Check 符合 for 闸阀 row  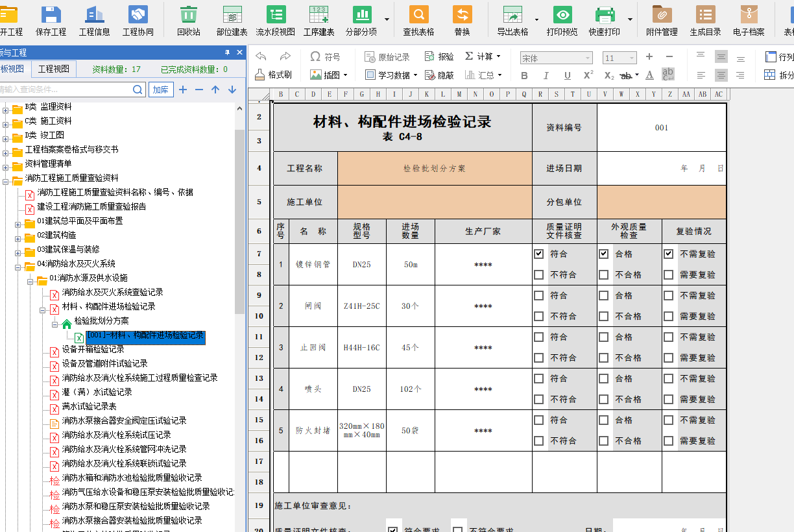[x=538, y=295]
